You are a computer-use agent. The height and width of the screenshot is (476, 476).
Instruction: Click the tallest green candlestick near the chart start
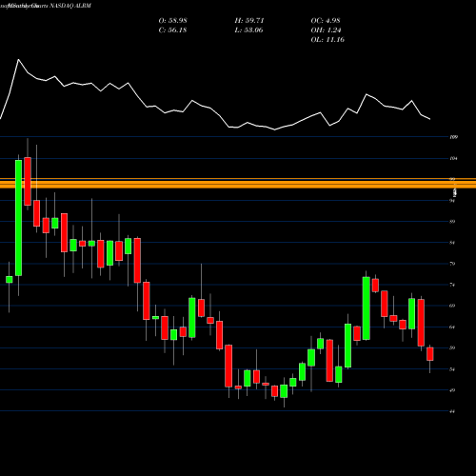coord(19,218)
